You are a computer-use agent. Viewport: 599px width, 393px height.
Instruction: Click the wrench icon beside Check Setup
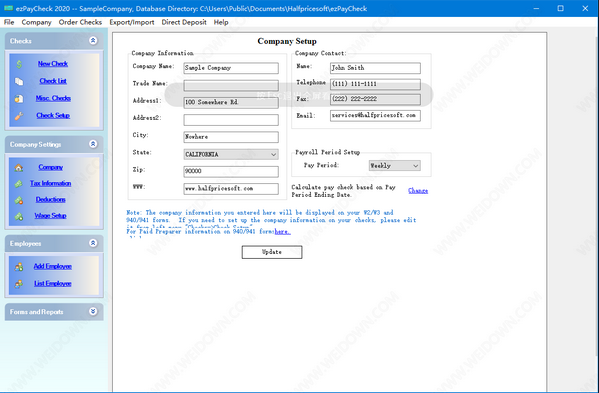click(x=19, y=116)
